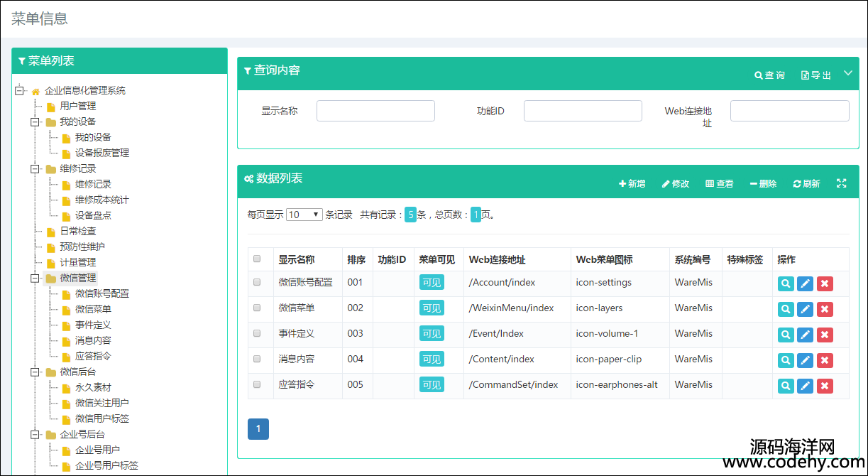Open the view icon in 微信菜单 table row
Viewport: 868px width, 476px height.
pos(786,309)
